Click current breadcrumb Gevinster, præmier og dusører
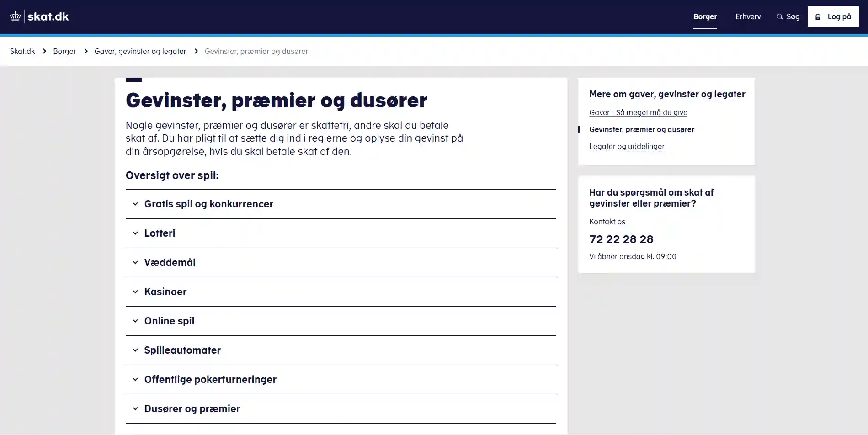 coord(256,51)
